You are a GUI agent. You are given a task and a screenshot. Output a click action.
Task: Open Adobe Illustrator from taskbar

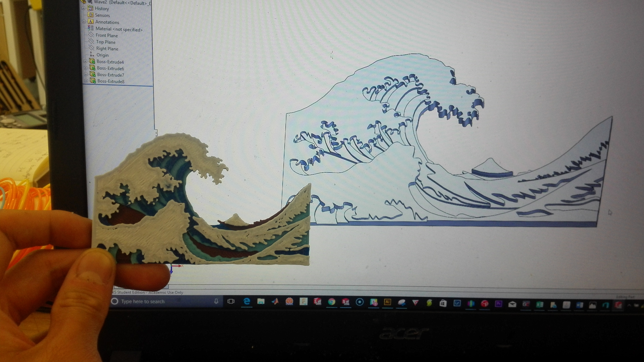[x=387, y=302]
